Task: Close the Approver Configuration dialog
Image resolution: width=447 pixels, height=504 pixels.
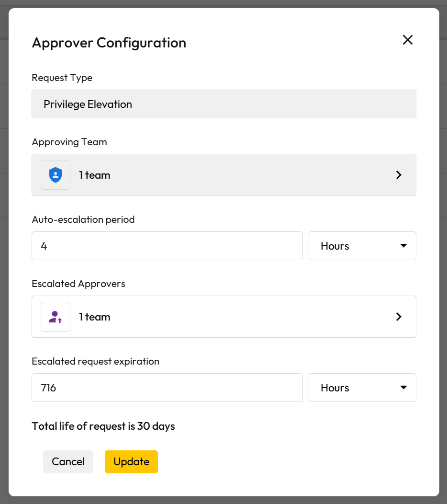Action: click(x=407, y=40)
